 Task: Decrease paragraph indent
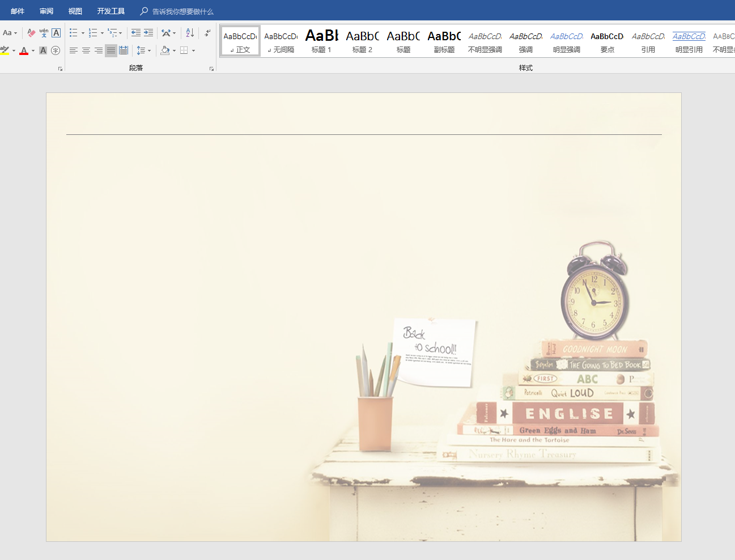click(x=136, y=33)
